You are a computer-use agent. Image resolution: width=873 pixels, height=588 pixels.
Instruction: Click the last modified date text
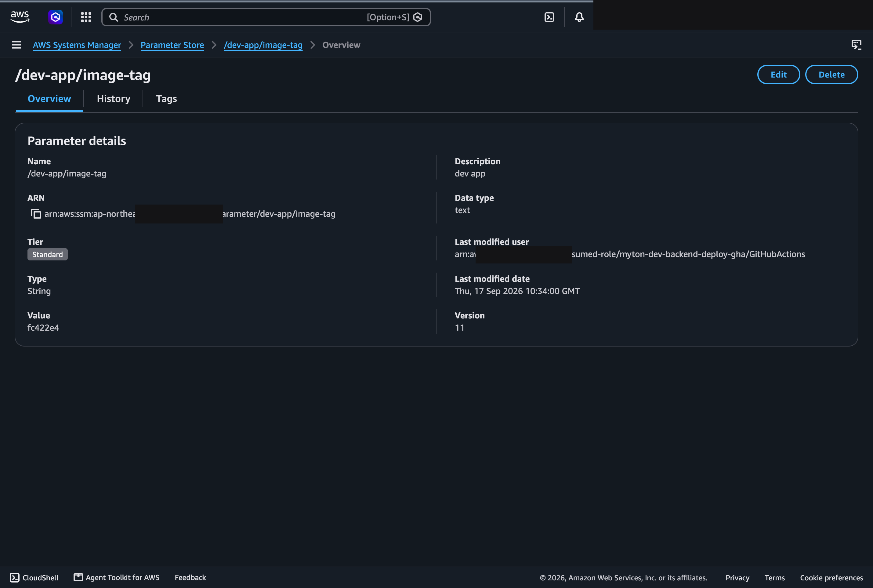(517, 291)
